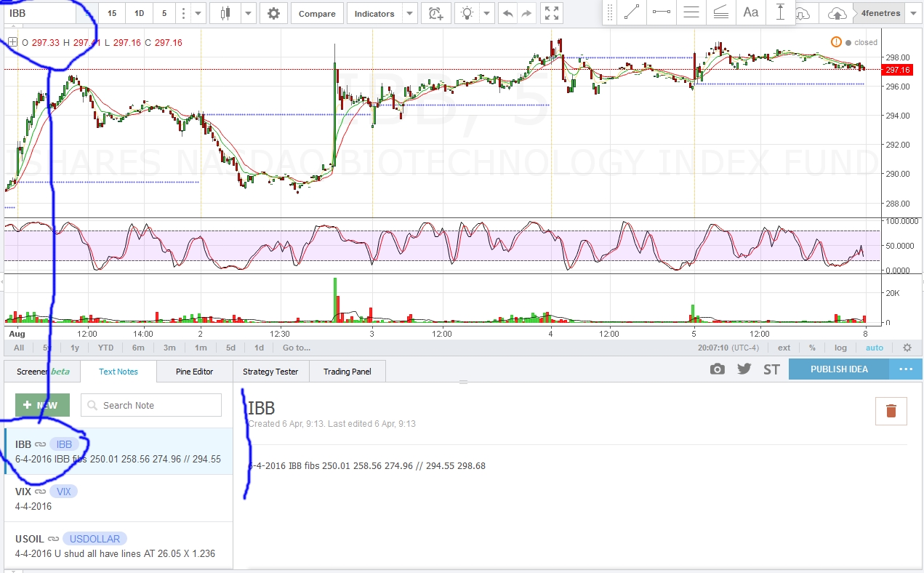Take chart snapshot with camera icon
Image resolution: width=924 pixels, height=573 pixels.
(718, 369)
